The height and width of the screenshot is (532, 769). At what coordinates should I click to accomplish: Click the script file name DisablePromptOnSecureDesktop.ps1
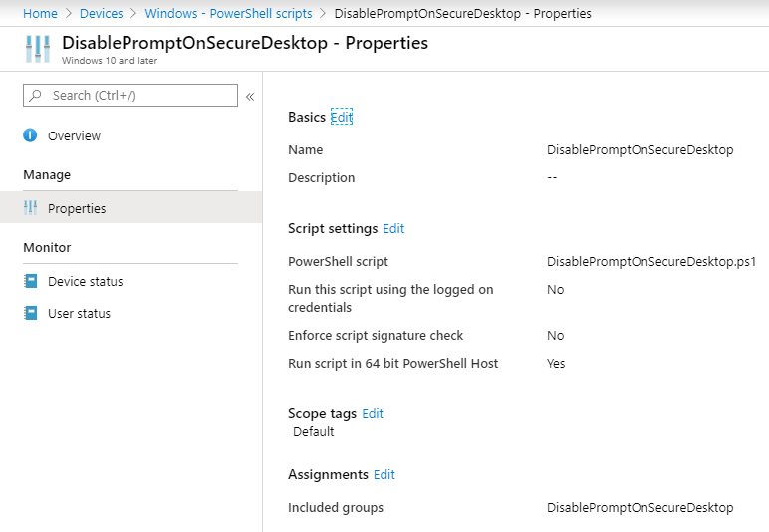coord(651,261)
